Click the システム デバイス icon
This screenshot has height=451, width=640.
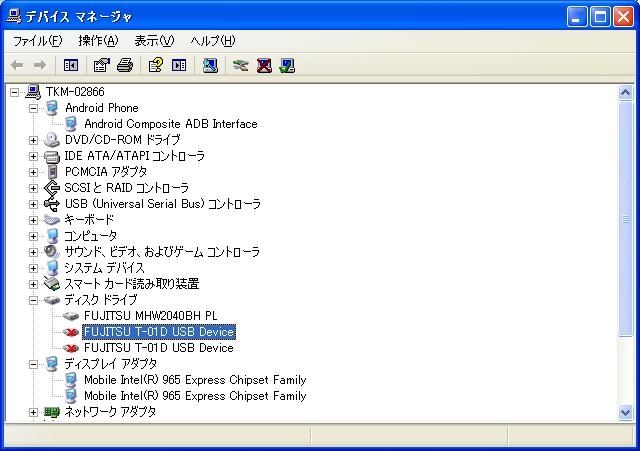pos(52,268)
